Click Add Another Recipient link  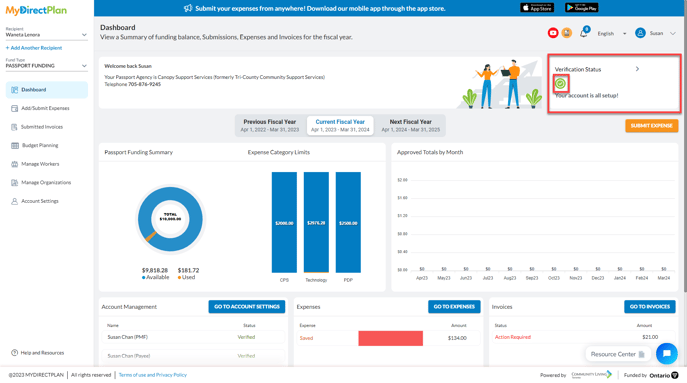(x=34, y=48)
